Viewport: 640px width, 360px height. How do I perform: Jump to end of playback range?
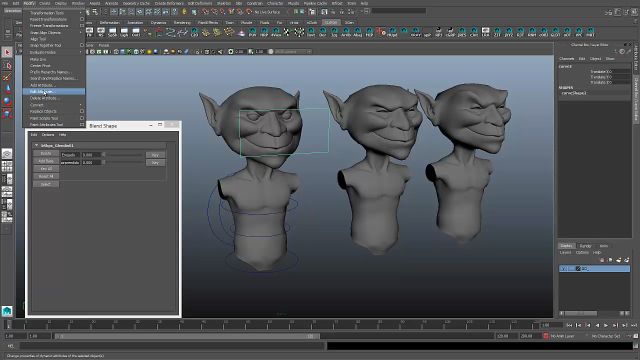(x=634, y=325)
